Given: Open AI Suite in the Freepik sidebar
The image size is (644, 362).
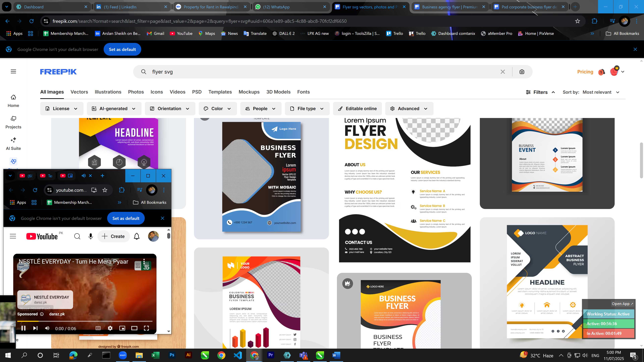Looking at the screenshot, I should click(x=13, y=144).
